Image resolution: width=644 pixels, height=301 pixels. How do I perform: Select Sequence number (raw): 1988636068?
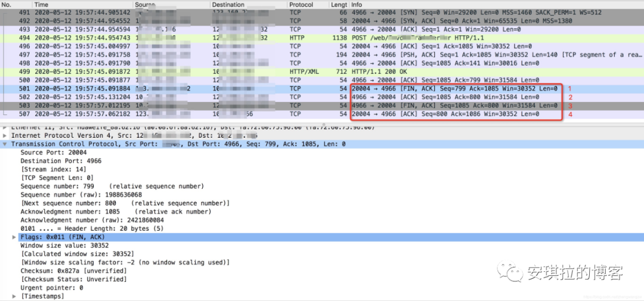pos(81,195)
